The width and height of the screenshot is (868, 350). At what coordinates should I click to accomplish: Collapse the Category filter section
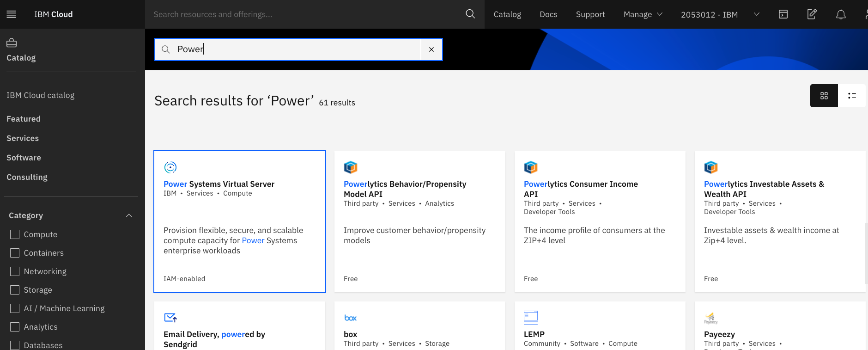tap(129, 215)
